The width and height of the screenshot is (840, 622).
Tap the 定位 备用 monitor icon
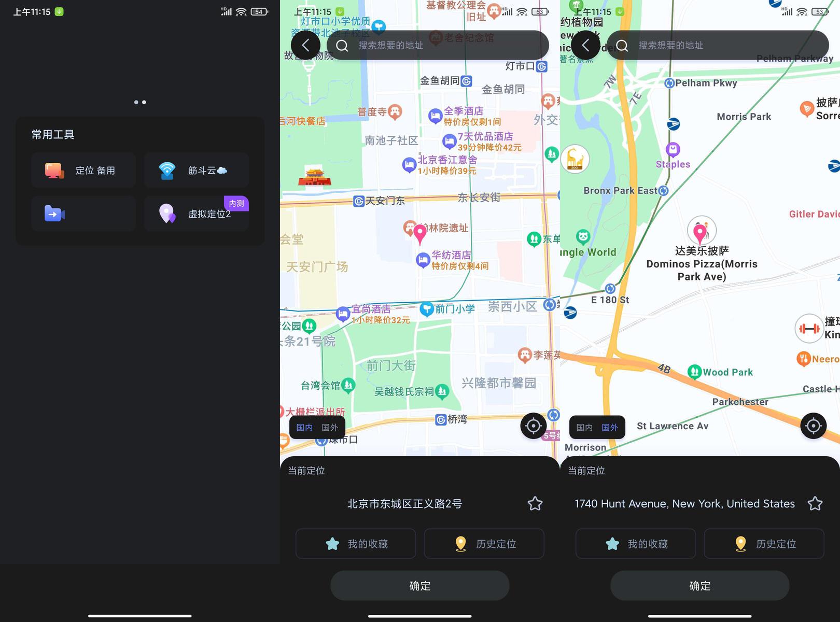pyautogui.click(x=54, y=171)
